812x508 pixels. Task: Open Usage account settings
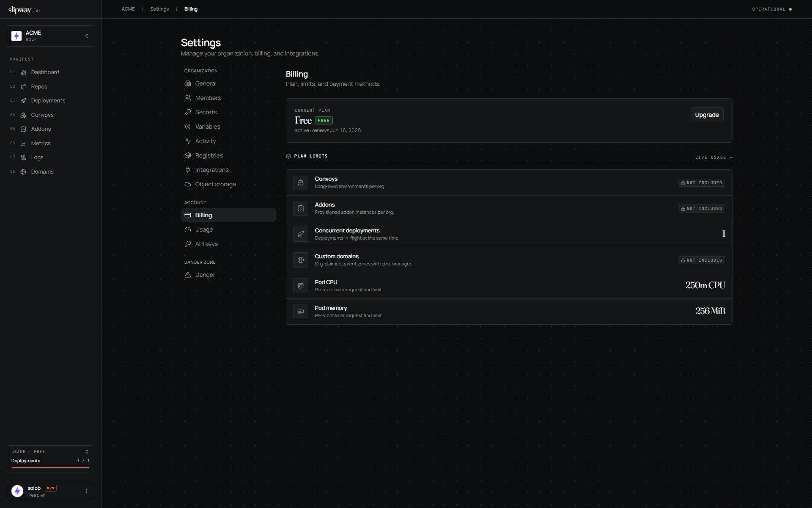pos(228,229)
